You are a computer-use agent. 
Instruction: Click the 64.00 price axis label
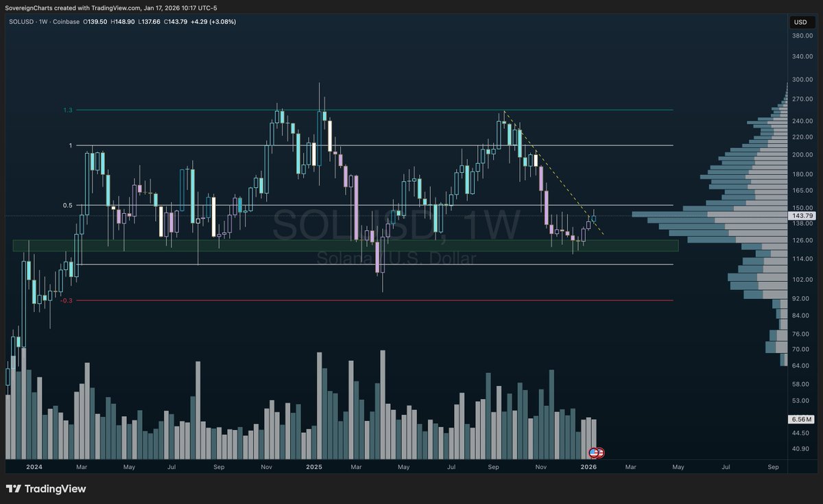[802, 365]
